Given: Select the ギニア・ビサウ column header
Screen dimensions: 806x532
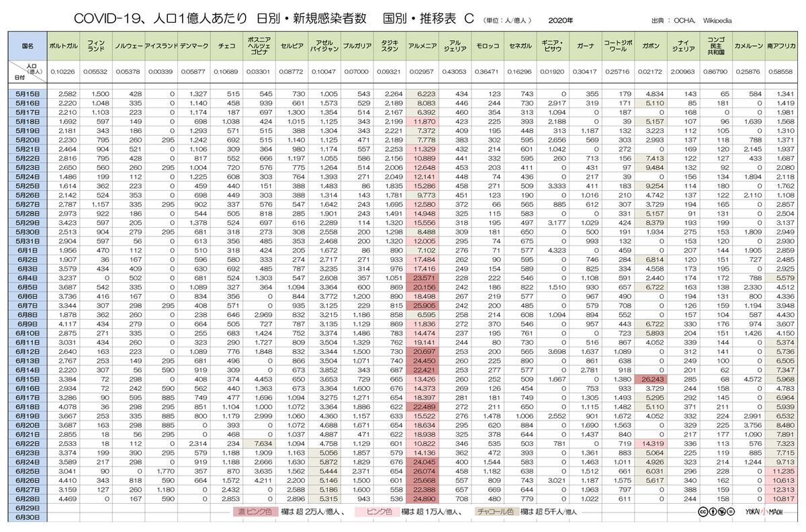Looking at the screenshot, I should coord(554,45).
